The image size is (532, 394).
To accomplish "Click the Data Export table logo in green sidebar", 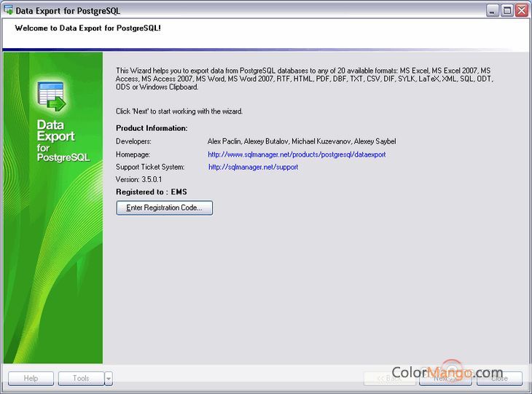I will tap(52, 97).
